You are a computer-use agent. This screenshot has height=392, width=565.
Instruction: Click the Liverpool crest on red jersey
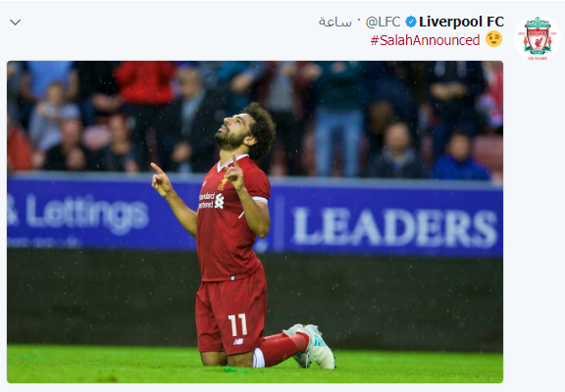click(x=222, y=184)
